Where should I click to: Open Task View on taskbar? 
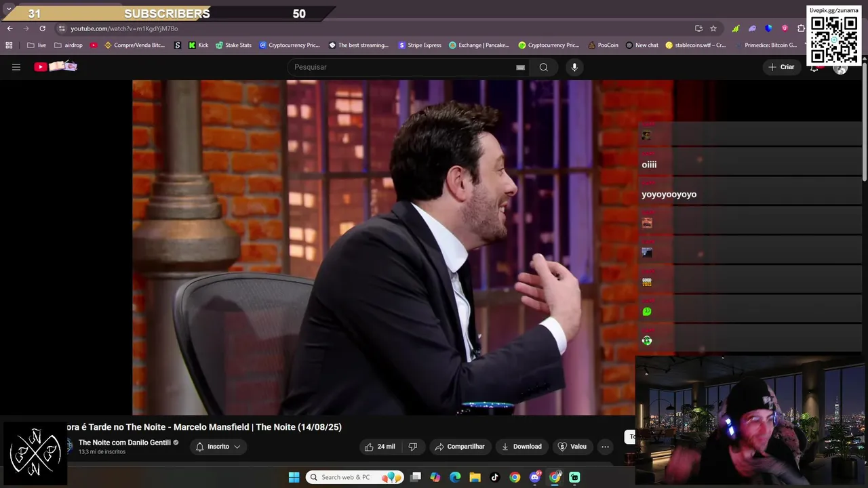click(416, 477)
